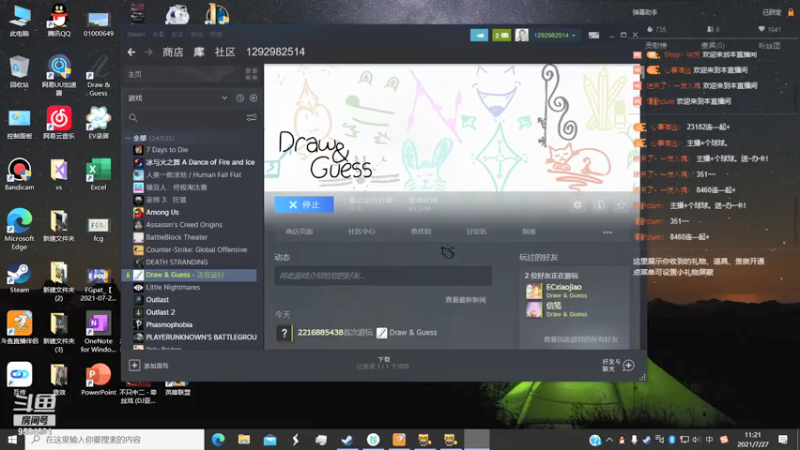This screenshot has width=800, height=450.
Task: Open the 1292982514 profile navigation tab
Action: 276,52
